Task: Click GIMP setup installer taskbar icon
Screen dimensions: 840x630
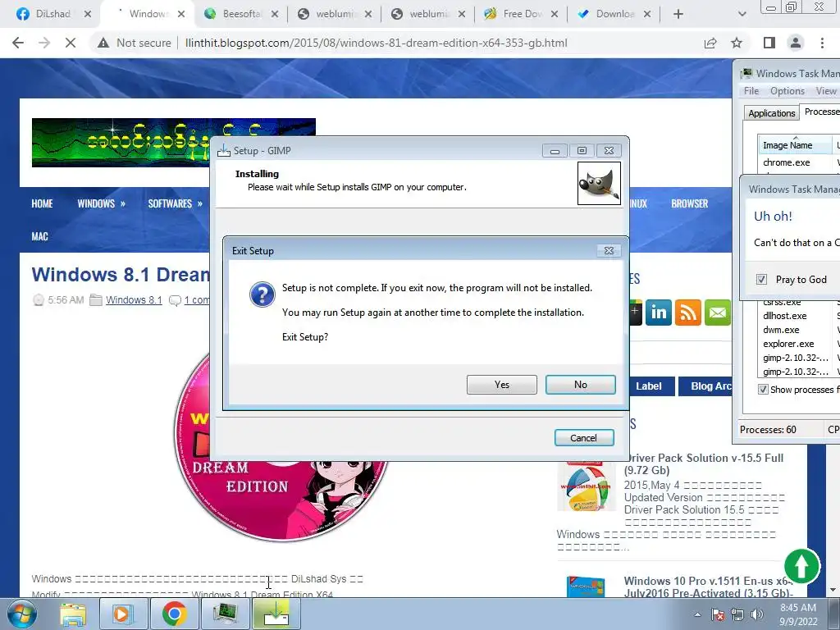Action: pos(276,614)
